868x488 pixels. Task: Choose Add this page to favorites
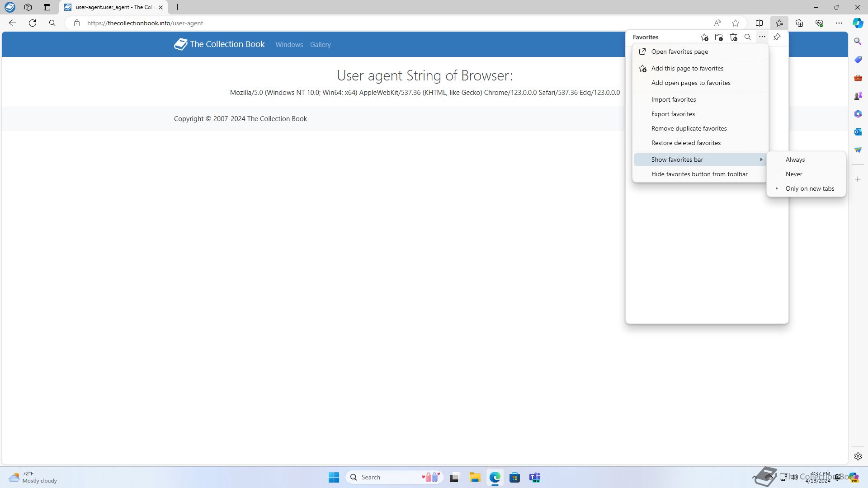coord(700,68)
